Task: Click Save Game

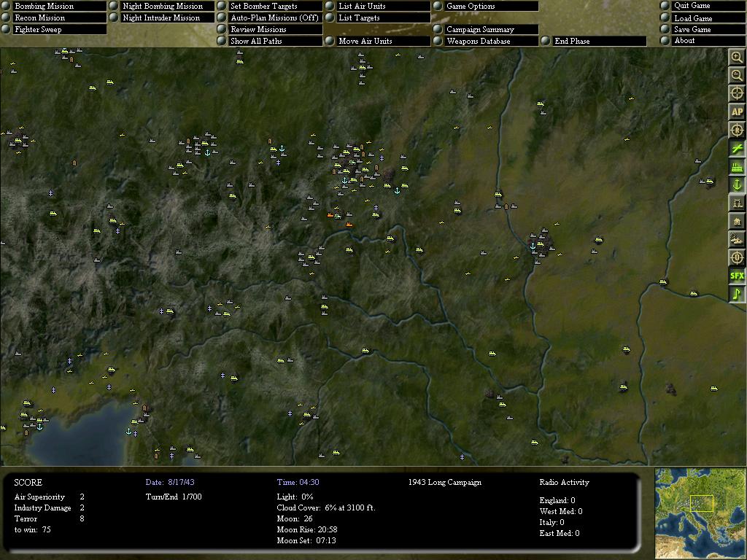Action: (703, 29)
